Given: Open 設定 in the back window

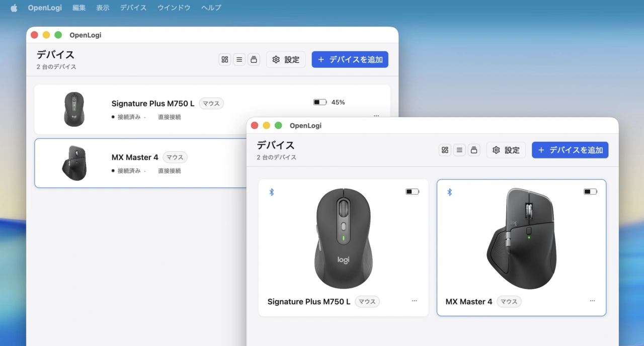Looking at the screenshot, I should click(286, 59).
